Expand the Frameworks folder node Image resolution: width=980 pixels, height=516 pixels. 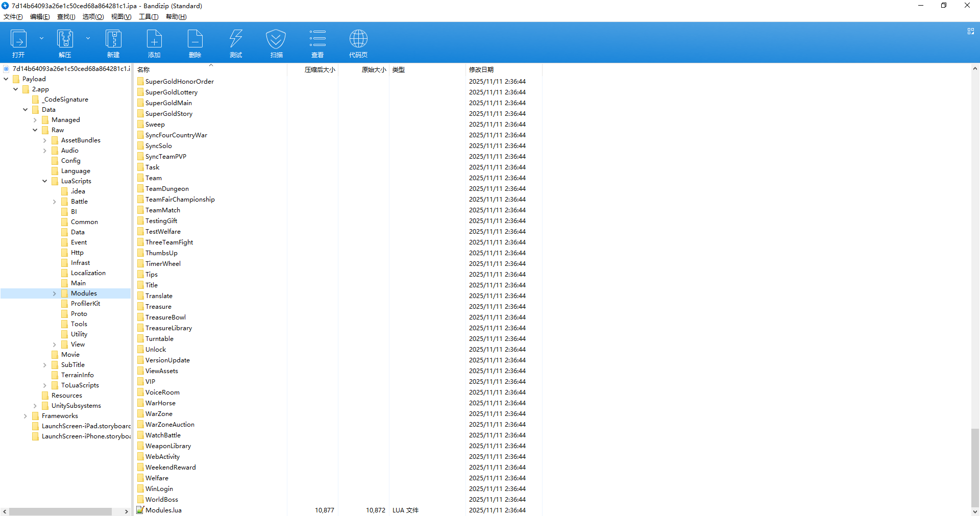(26, 416)
